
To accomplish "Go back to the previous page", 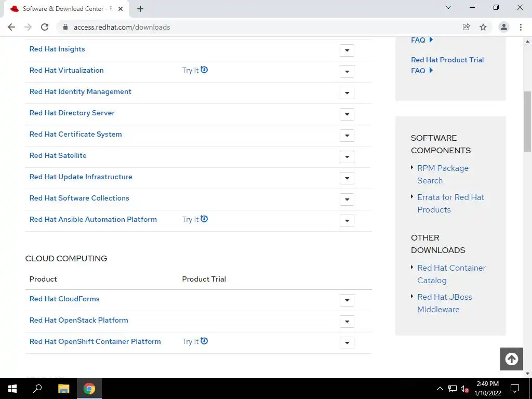I will (x=11, y=27).
